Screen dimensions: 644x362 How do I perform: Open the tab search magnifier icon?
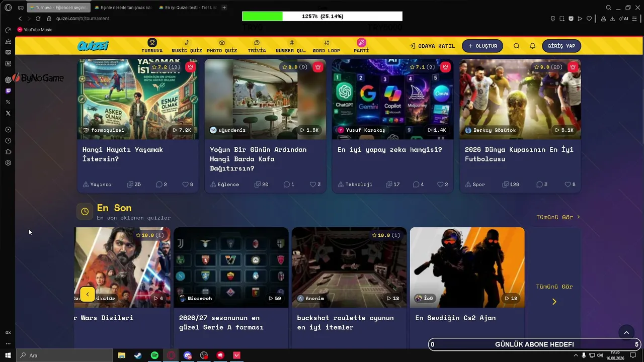pyautogui.click(x=609, y=8)
